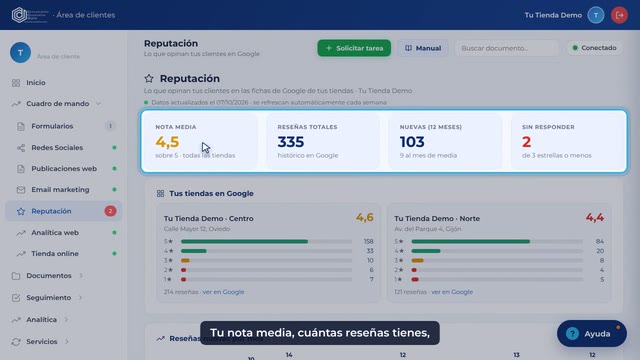This screenshot has width=640, height=360.
Task: Click the Seguimiento checkbox icon
Action: [16, 298]
